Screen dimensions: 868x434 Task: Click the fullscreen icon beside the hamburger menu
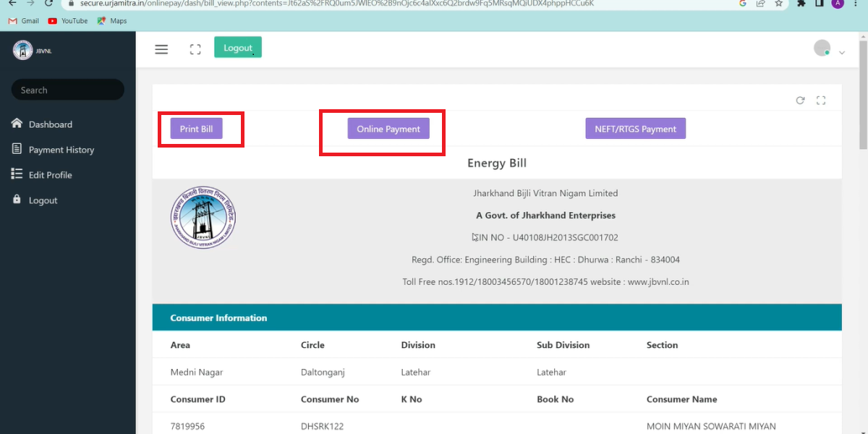pyautogui.click(x=195, y=49)
